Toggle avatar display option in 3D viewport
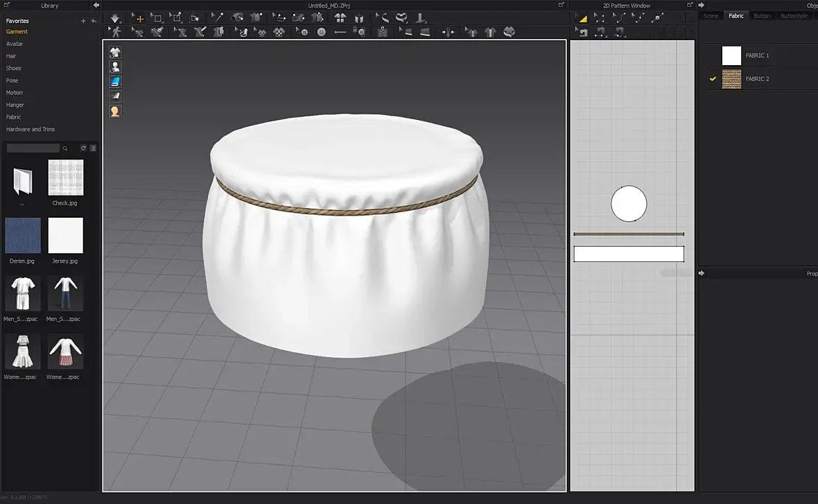Viewport: 818px width, 504px height. click(x=115, y=67)
